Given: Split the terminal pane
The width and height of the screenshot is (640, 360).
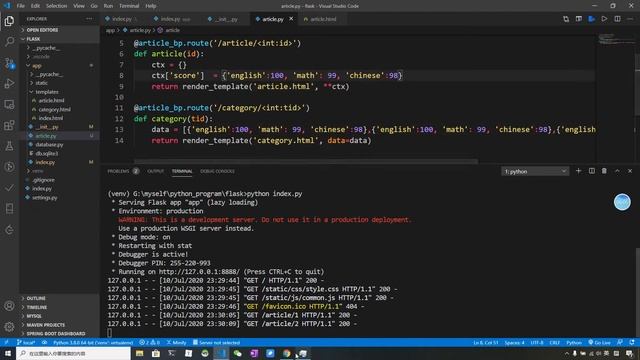Looking at the screenshot, I should point(591,171).
